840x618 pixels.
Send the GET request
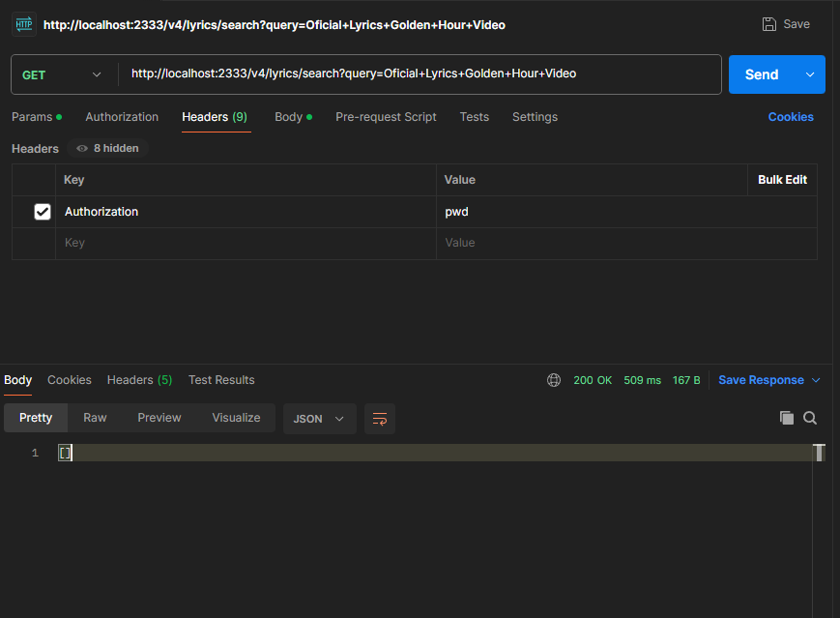click(762, 74)
